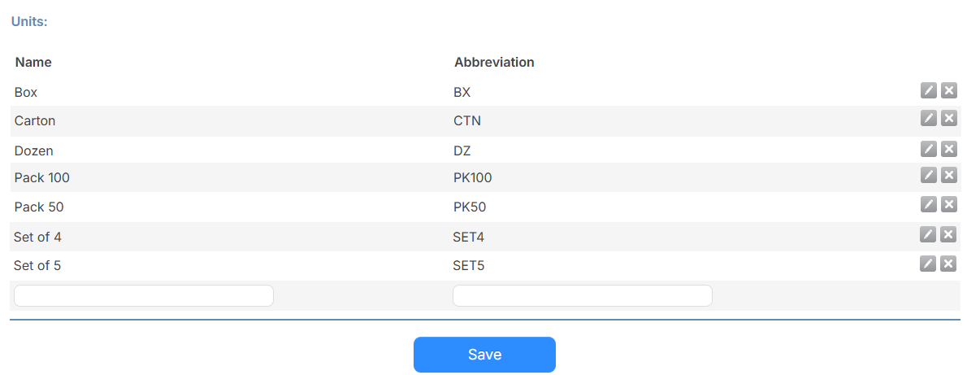The image size is (980, 375).
Task: Edit the Set of 5 unit
Action: point(928,264)
